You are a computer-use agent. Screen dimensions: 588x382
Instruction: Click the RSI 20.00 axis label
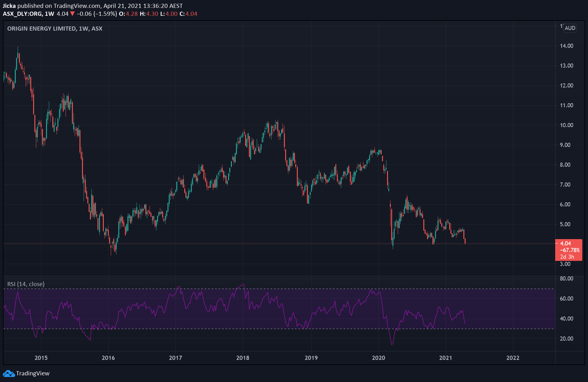pos(567,339)
